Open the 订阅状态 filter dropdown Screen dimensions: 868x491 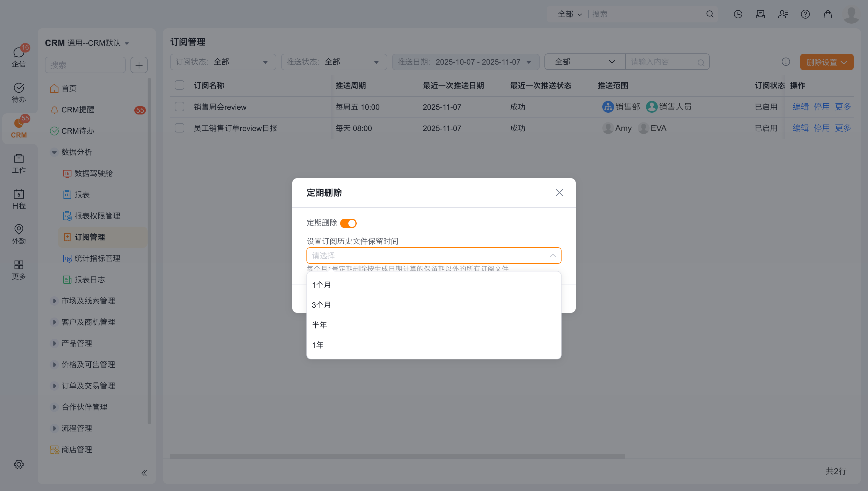tap(223, 62)
